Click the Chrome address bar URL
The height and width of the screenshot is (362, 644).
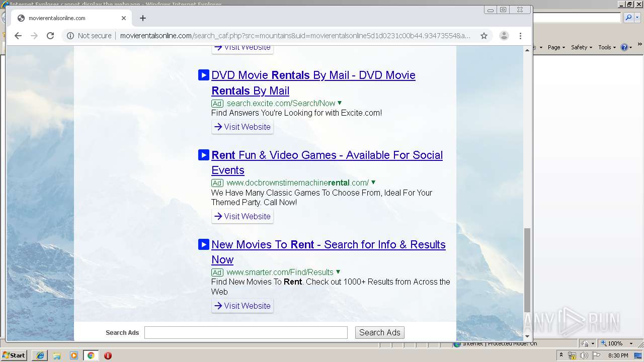point(295,36)
